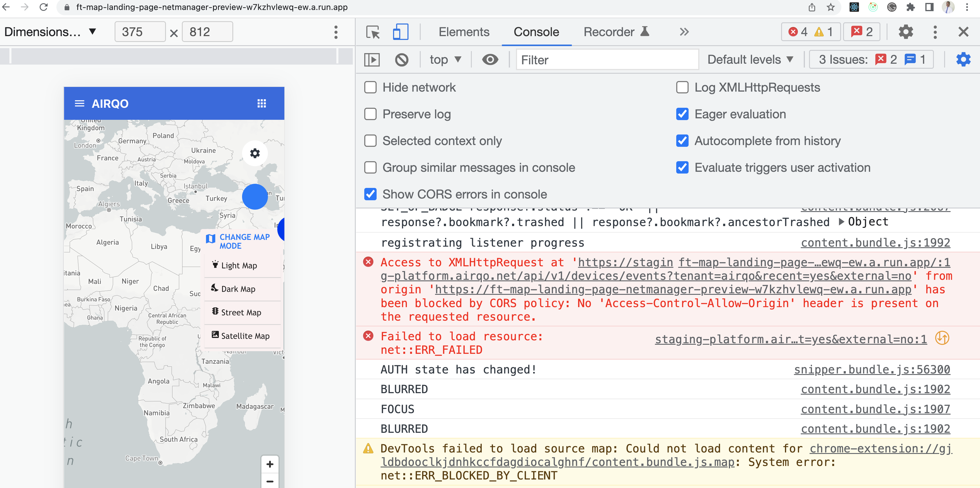
Task: Show the console sidebar
Action: 372,59
